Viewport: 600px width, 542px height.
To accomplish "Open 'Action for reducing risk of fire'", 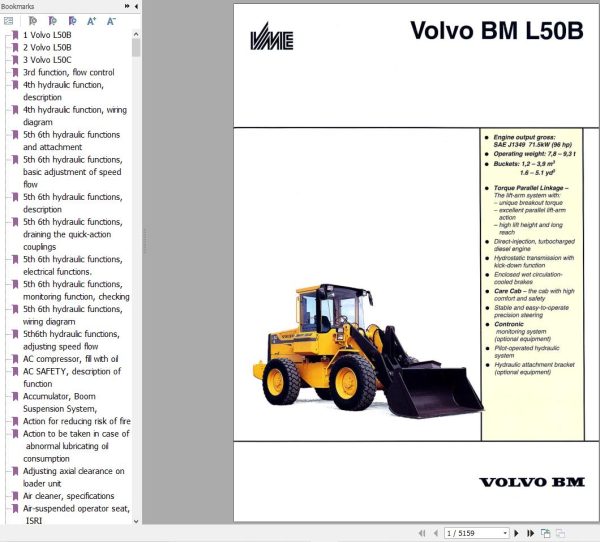I will pos(77,421).
